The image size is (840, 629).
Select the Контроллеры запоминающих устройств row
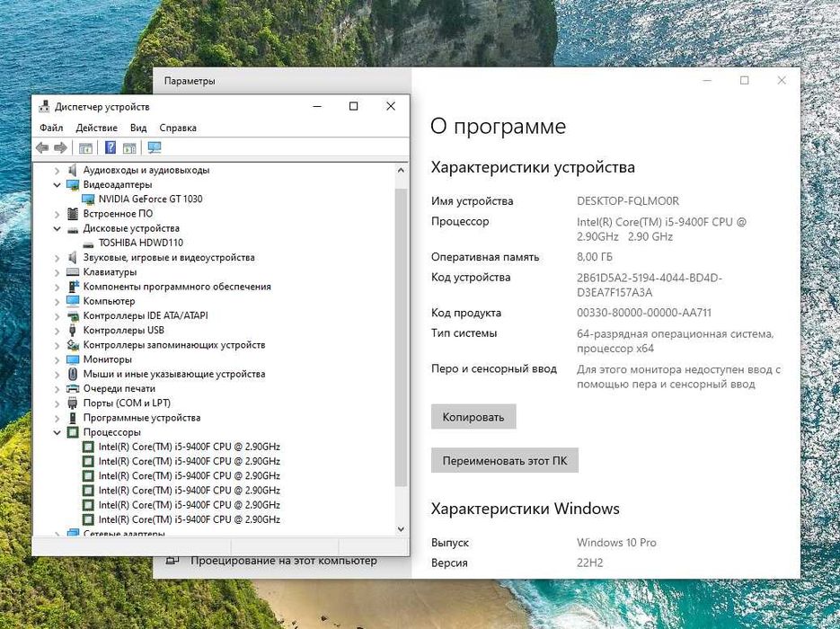pos(174,344)
